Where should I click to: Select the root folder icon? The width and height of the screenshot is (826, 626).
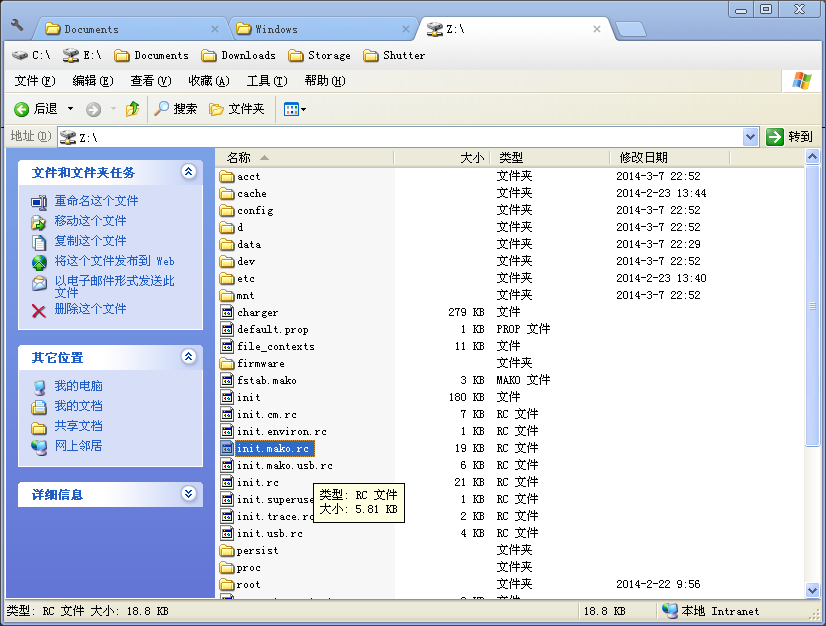(x=227, y=584)
